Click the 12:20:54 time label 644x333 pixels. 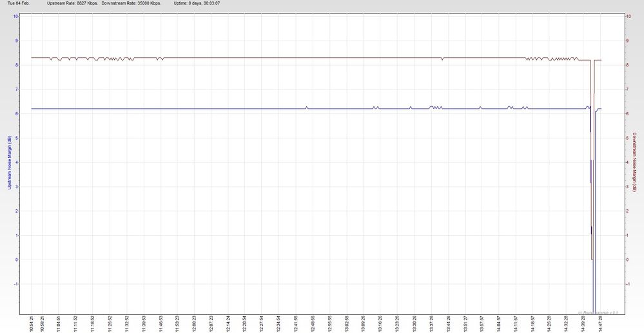pos(244,324)
